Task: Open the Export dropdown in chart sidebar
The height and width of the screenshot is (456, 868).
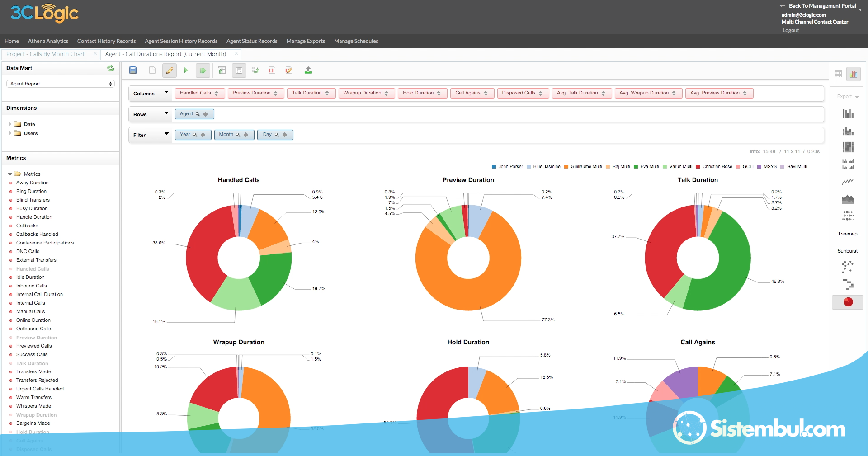Action: pyautogui.click(x=848, y=96)
